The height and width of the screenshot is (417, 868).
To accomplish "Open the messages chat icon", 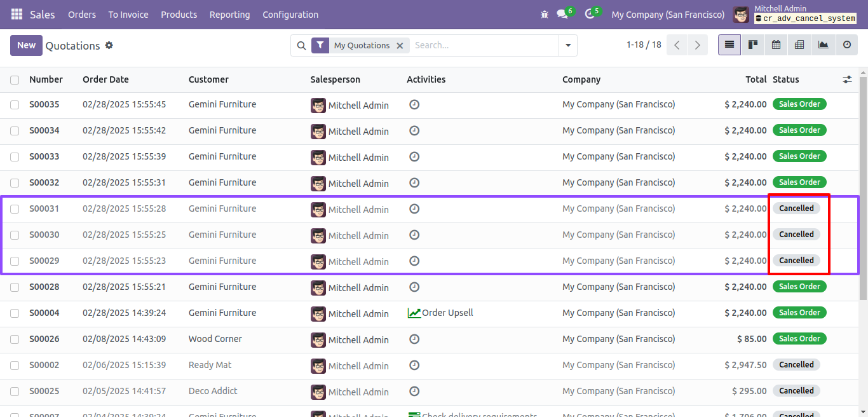I will [562, 14].
